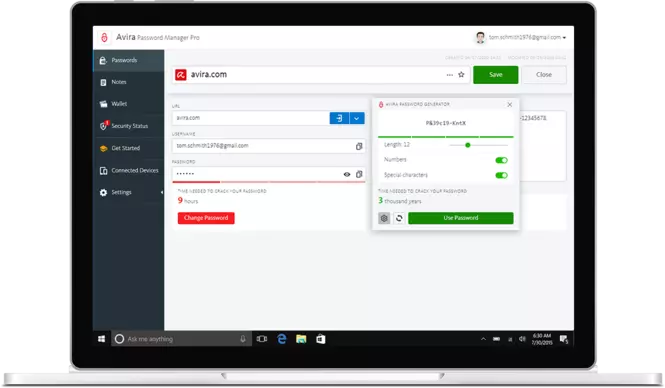Launch avira.com with the blue login icon
This screenshot has width=665, height=388.
[339, 118]
